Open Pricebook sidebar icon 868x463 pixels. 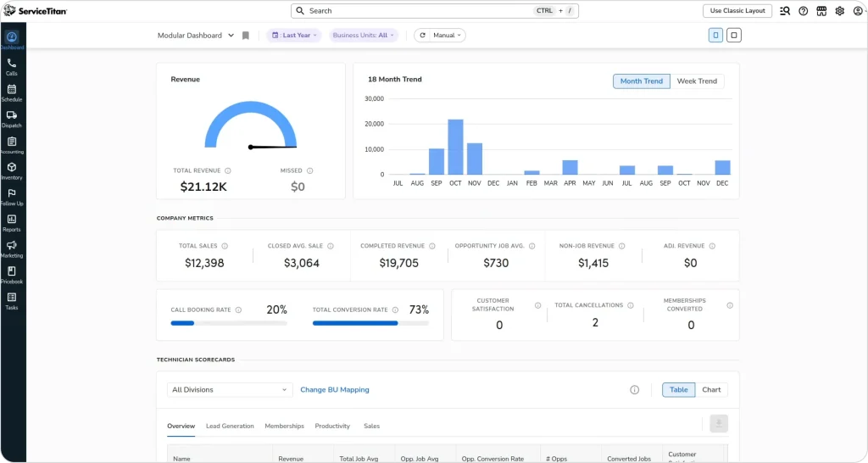(12, 276)
